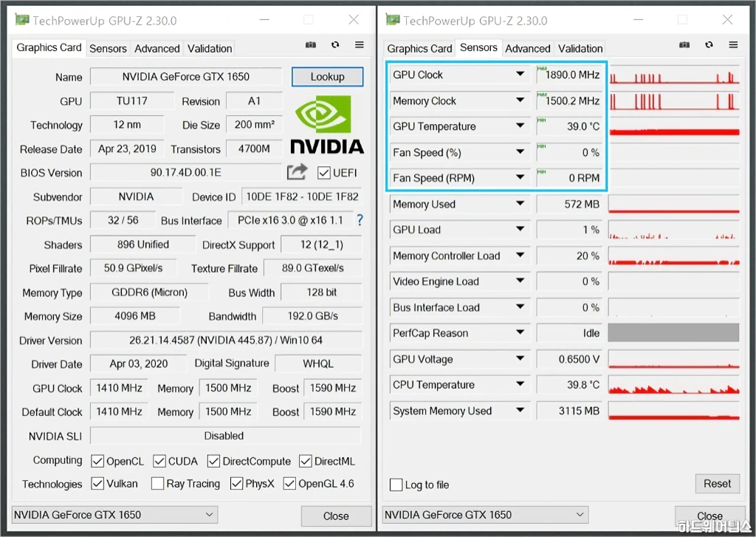Click the BIOS share/export arrow icon
The image size is (756, 537).
[297, 172]
